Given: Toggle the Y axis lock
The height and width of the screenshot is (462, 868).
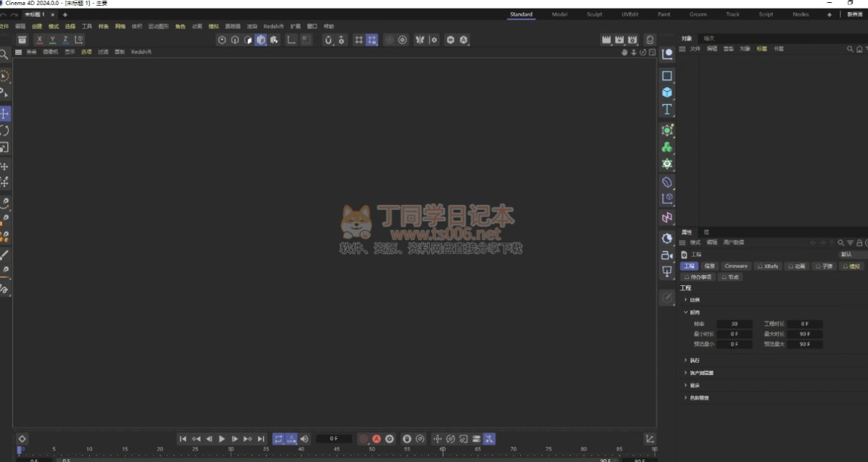Looking at the screenshot, I should coord(53,40).
